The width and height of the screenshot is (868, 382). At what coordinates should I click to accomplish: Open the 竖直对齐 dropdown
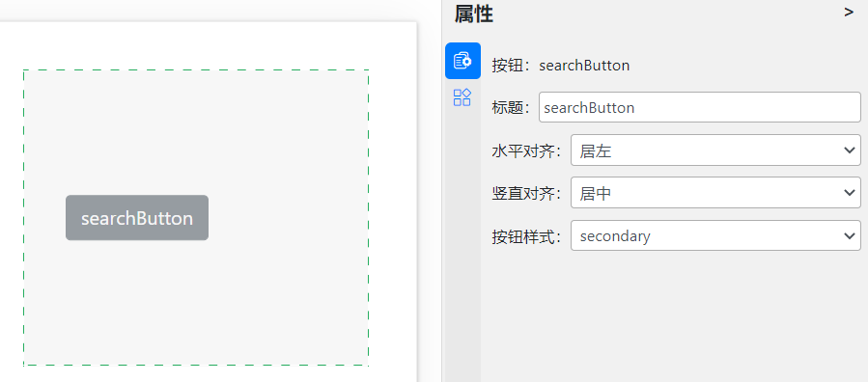point(715,192)
